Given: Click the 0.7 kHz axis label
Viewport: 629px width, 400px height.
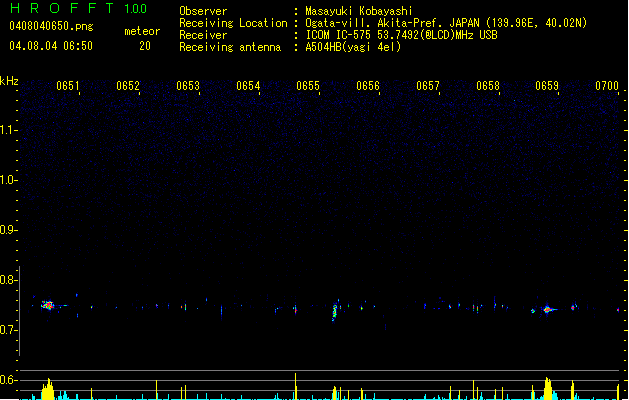Looking at the screenshot, I should [x=8, y=330].
